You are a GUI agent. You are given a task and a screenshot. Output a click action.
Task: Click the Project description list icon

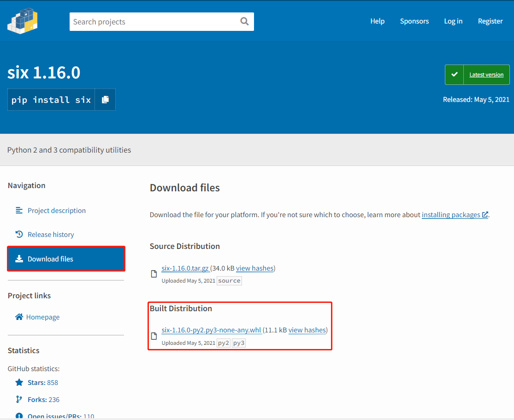pos(19,210)
